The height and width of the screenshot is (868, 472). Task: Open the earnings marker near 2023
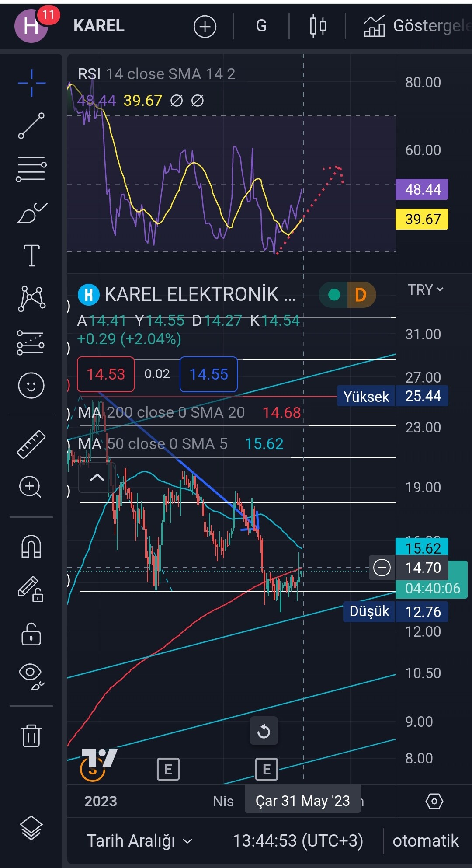point(168,769)
